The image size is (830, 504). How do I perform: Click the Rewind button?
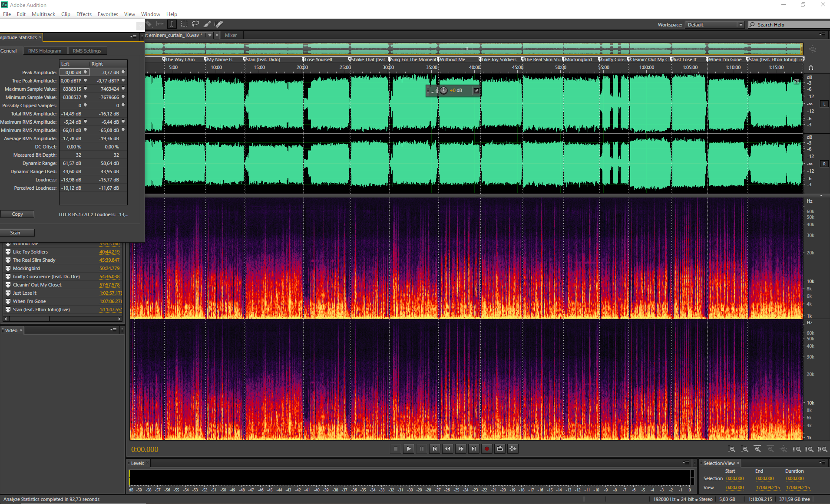[448, 449]
